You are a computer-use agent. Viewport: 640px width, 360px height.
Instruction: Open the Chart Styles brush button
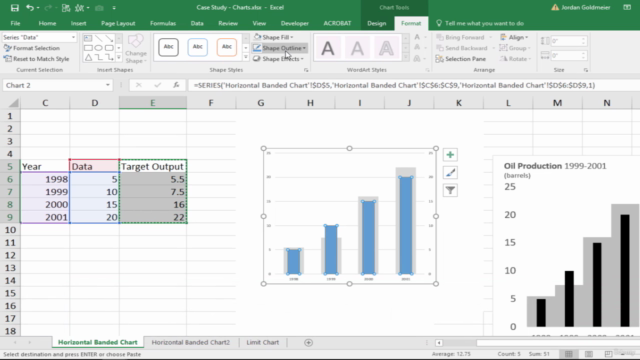(x=450, y=173)
